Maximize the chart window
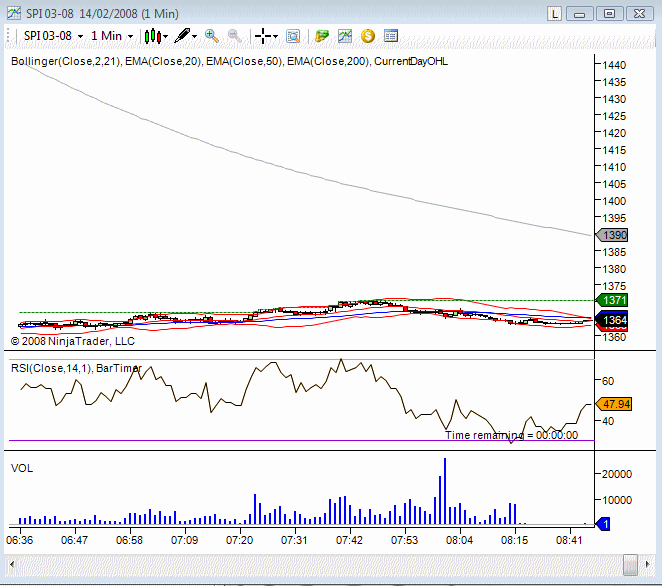 click(609, 14)
